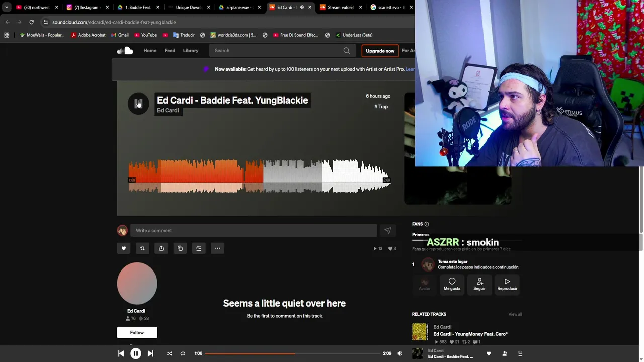Click the Upgrade now button
The width and height of the screenshot is (644, 362).
380,51
